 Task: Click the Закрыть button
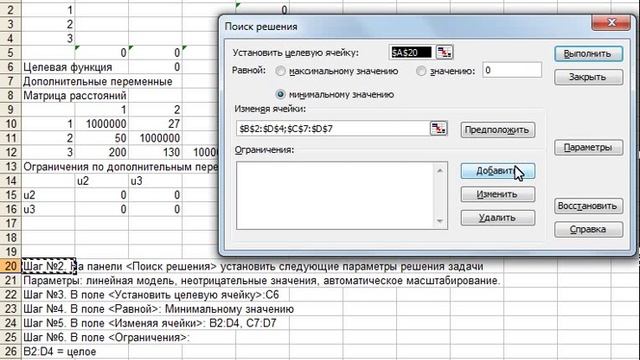588,77
